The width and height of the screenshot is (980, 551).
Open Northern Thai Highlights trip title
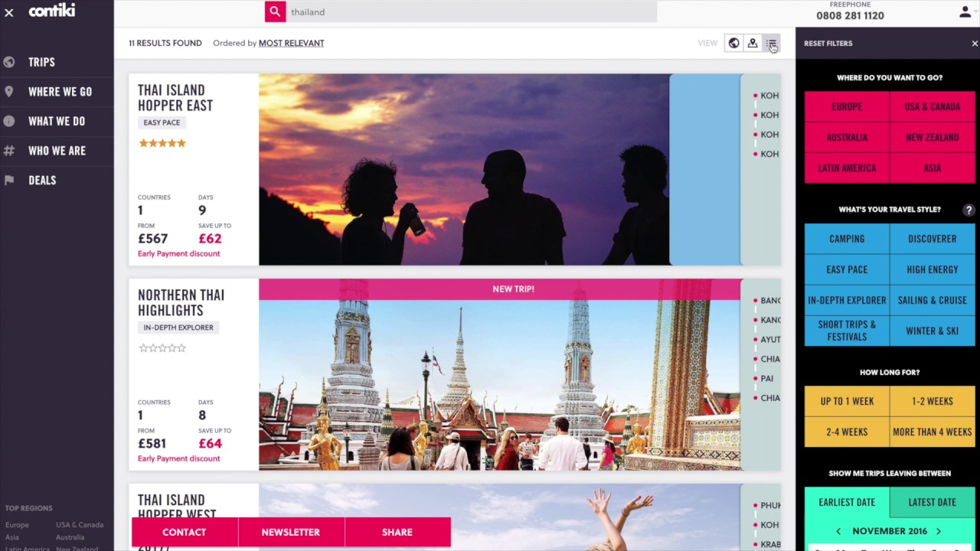(181, 303)
